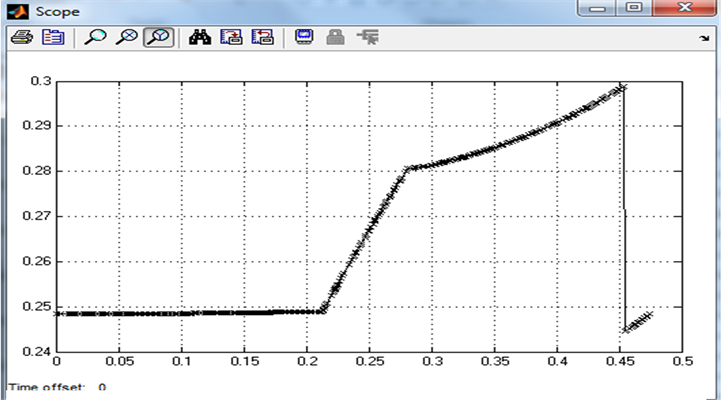The width and height of the screenshot is (721, 400).
Task: Click the dock arrow at the toolbar's right end
Action: 704,39
